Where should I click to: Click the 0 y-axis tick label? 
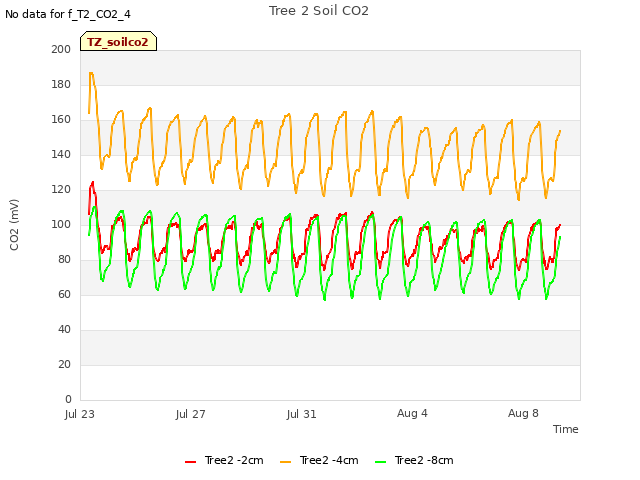(x=68, y=400)
